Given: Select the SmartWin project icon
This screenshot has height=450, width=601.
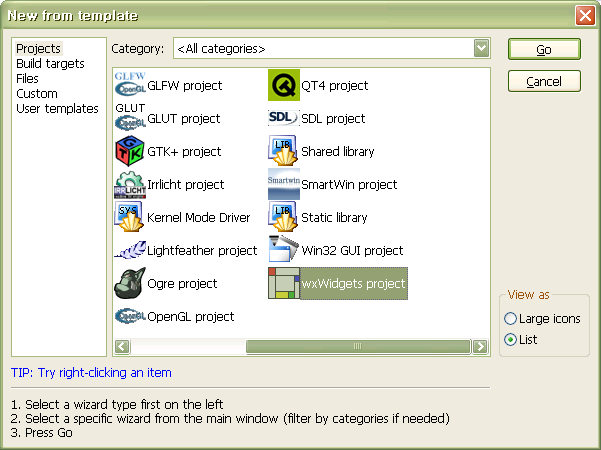Looking at the screenshot, I should (x=284, y=184).
